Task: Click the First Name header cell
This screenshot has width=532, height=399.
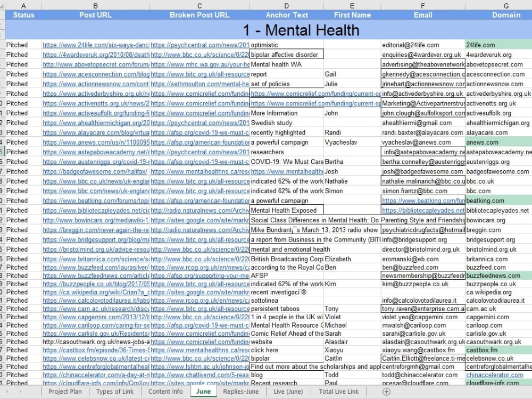Action: [352, 15]
